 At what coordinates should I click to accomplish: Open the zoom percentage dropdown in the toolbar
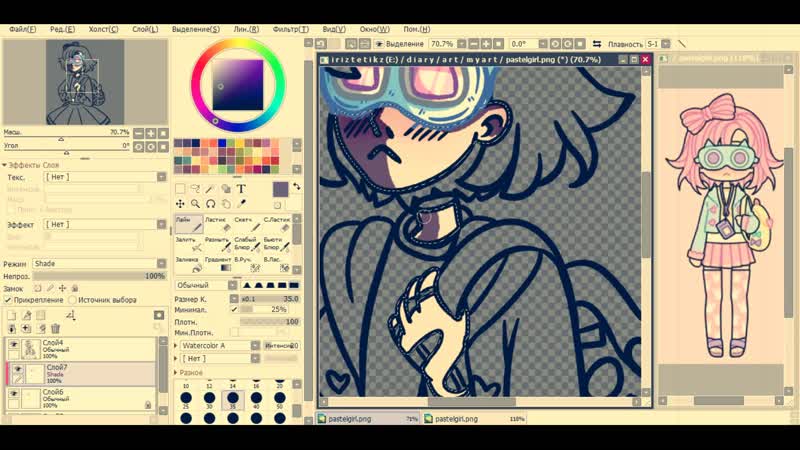[x=462, y=44]
